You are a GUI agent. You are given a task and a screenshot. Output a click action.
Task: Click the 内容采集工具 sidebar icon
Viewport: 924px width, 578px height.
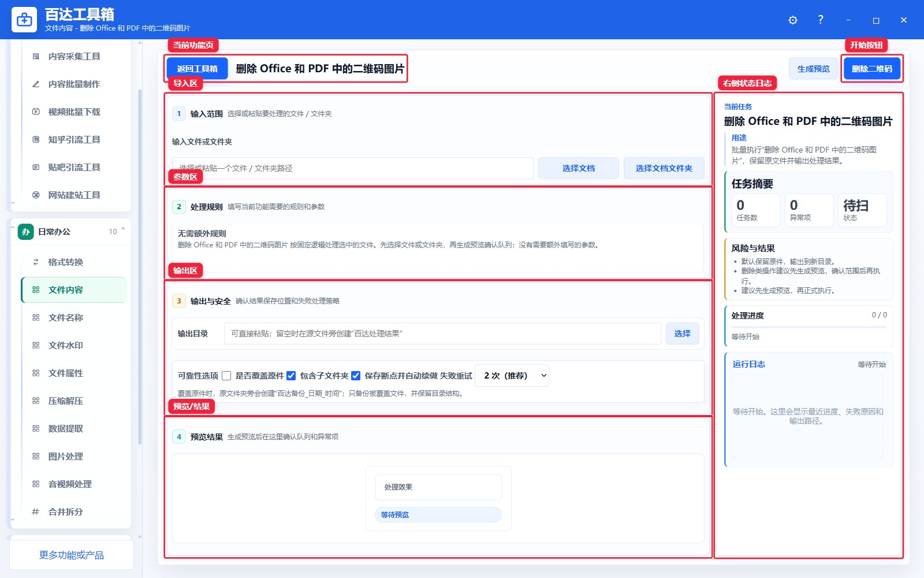point(36,56)
